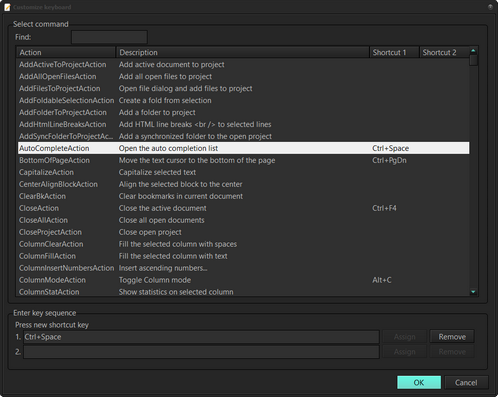Confirm changes with the OK button

click(x=419, y=382)
